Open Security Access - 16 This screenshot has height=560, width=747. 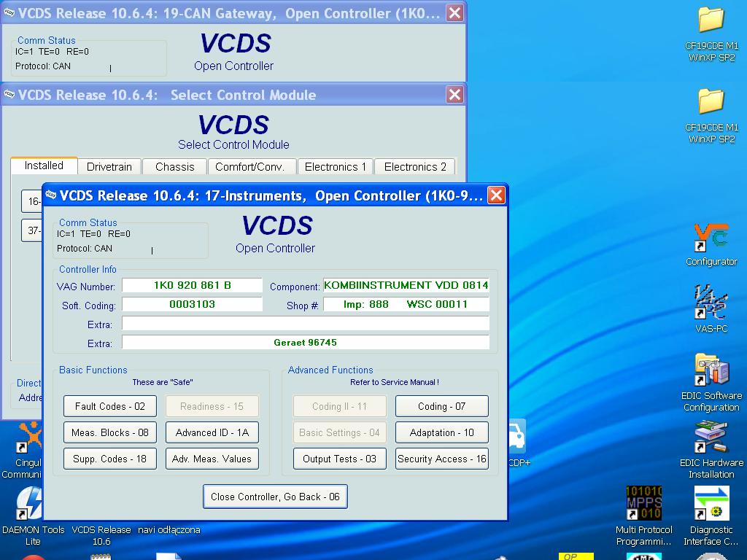[441, 459]
